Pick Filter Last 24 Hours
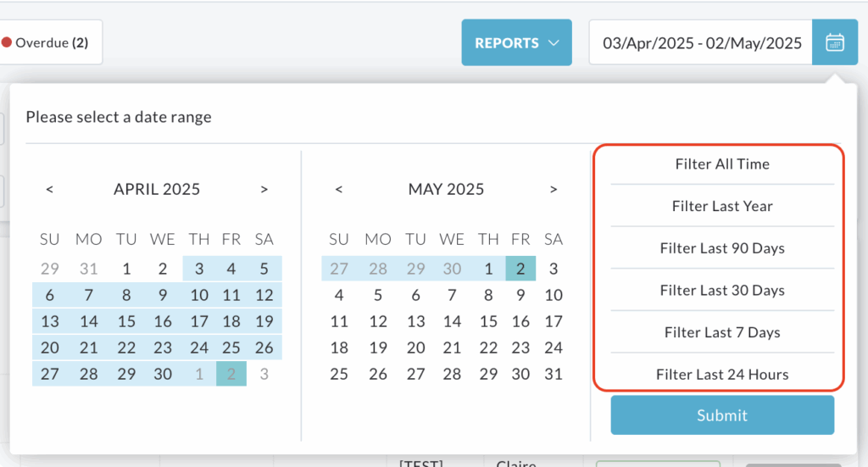The width and height of the screenshot is (868, 467). 722,374
